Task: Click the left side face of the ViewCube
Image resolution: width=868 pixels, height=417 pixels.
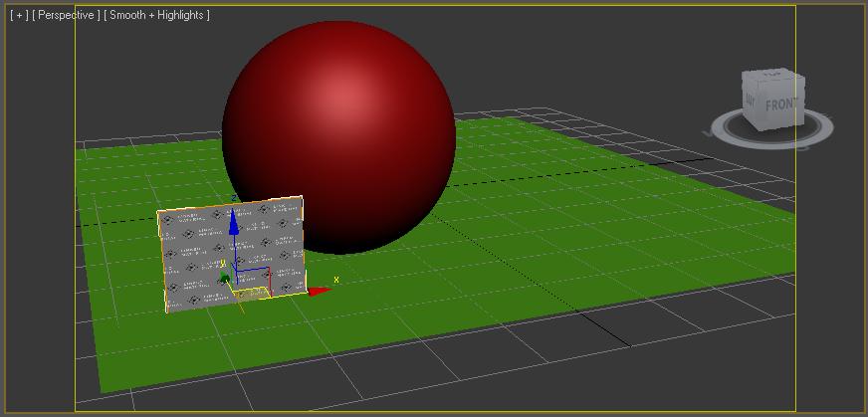Action: click(752, 100)
